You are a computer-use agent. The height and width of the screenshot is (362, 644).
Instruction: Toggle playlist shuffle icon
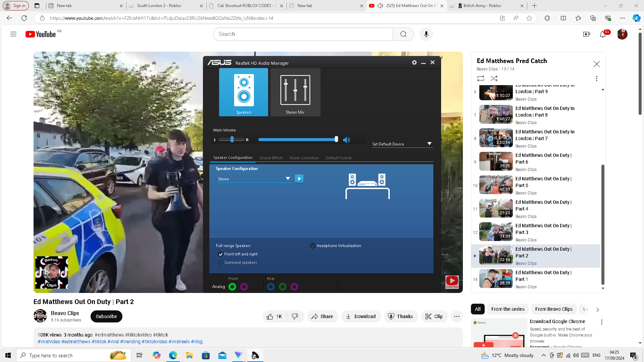(494, 78)
